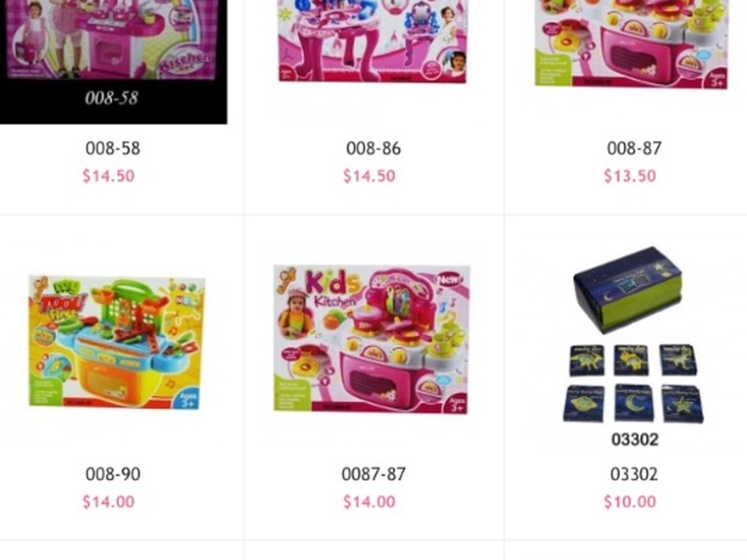Click the 0087-87 product title link

point(374,474)
